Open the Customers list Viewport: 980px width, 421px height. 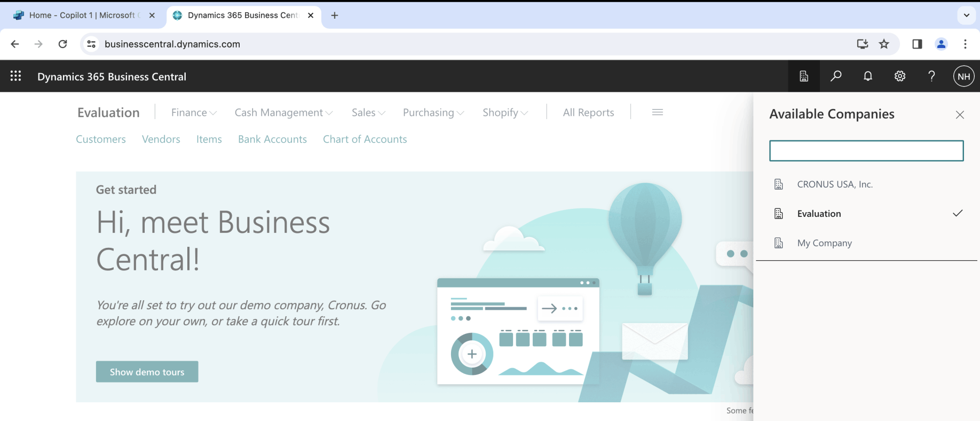point(101,139)
